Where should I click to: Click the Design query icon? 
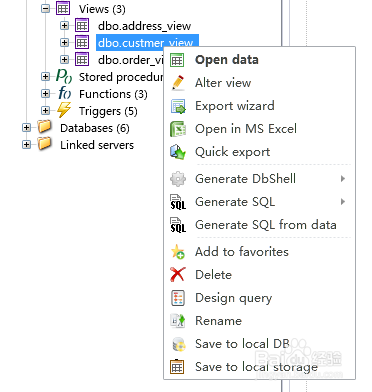point(178,298)
